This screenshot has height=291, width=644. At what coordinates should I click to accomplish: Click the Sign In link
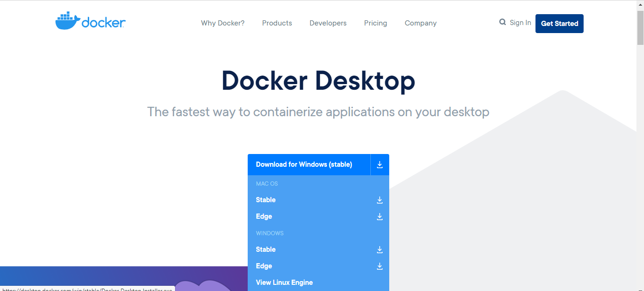pyautogui.click(x=520, y=23)
